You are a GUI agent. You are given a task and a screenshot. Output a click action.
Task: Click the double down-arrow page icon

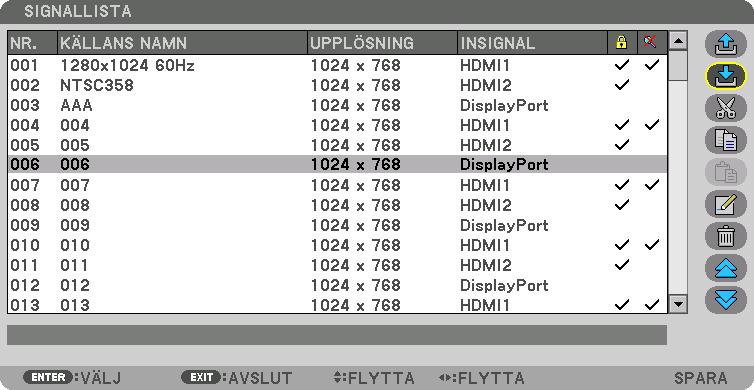click(725, 300)
